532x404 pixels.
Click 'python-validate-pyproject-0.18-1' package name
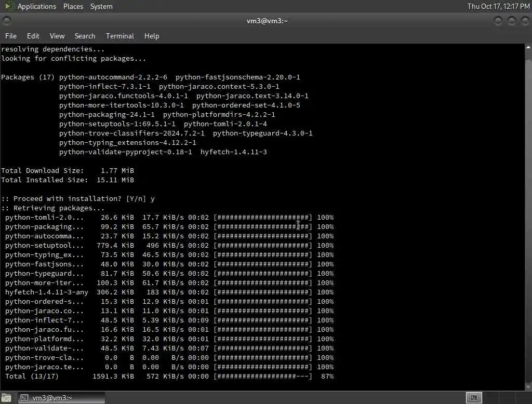(126, 152)
